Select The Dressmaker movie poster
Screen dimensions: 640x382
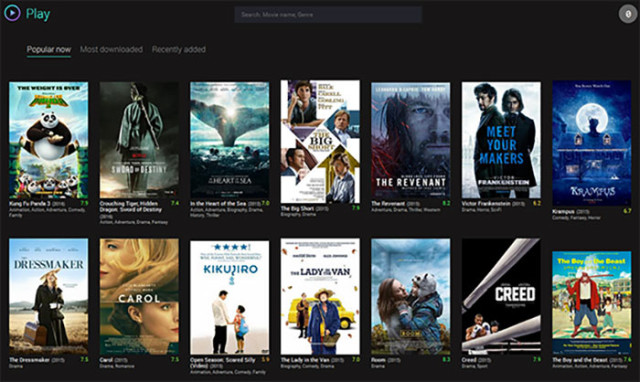click(x=49, y=297)
